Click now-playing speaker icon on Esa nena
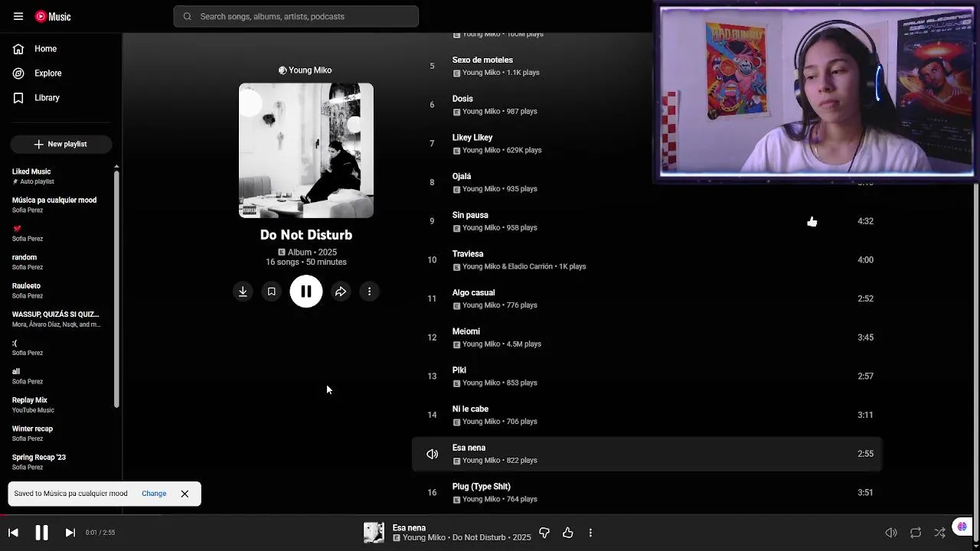The width and height of the screenshot is (980, 551). pyautogui.click(x=432, y=454)
